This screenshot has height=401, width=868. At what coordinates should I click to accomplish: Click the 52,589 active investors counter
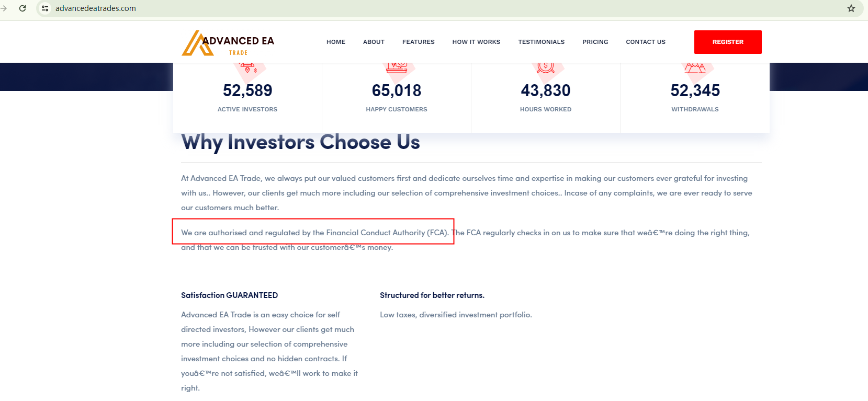pyautogui.click(x=247, y=90)
